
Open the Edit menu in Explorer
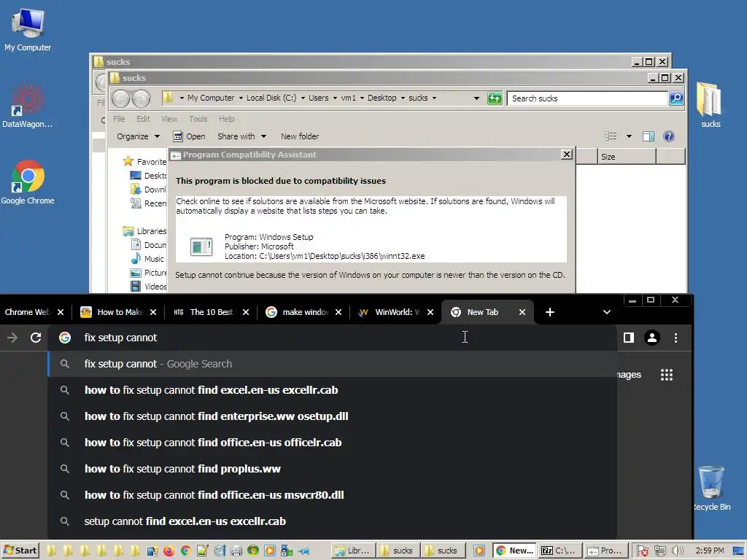(143, 119)
